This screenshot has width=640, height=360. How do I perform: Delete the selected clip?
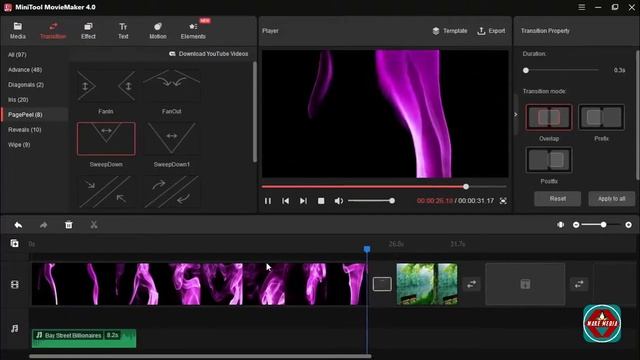(x=69, y=225)
